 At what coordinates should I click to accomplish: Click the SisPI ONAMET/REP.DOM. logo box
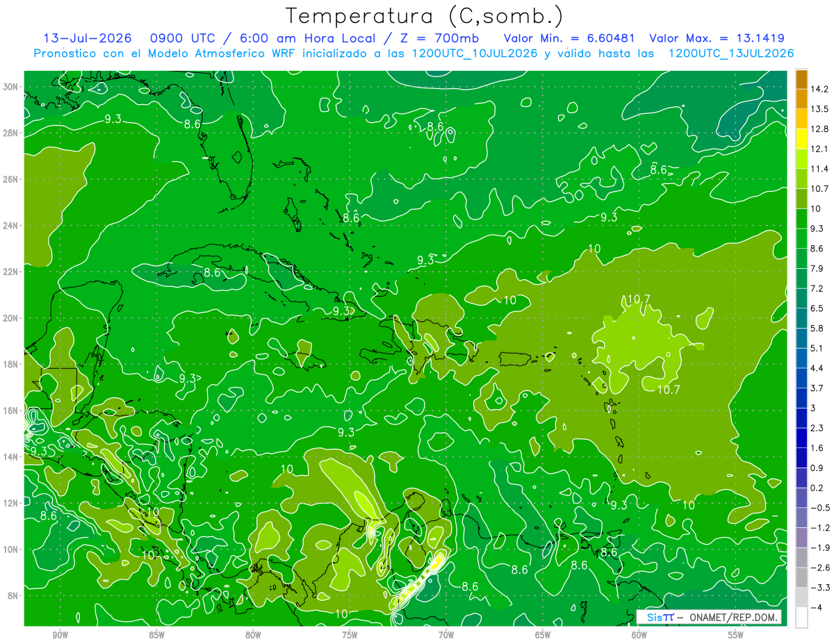(x=709, y=617)
